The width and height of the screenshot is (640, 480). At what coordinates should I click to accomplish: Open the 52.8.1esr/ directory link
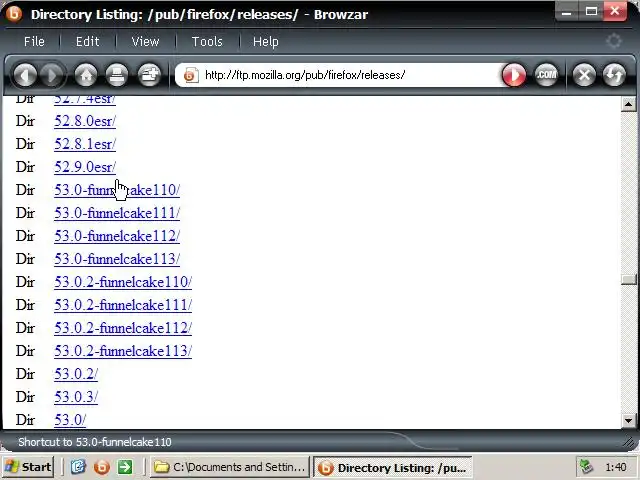(85, 144)
